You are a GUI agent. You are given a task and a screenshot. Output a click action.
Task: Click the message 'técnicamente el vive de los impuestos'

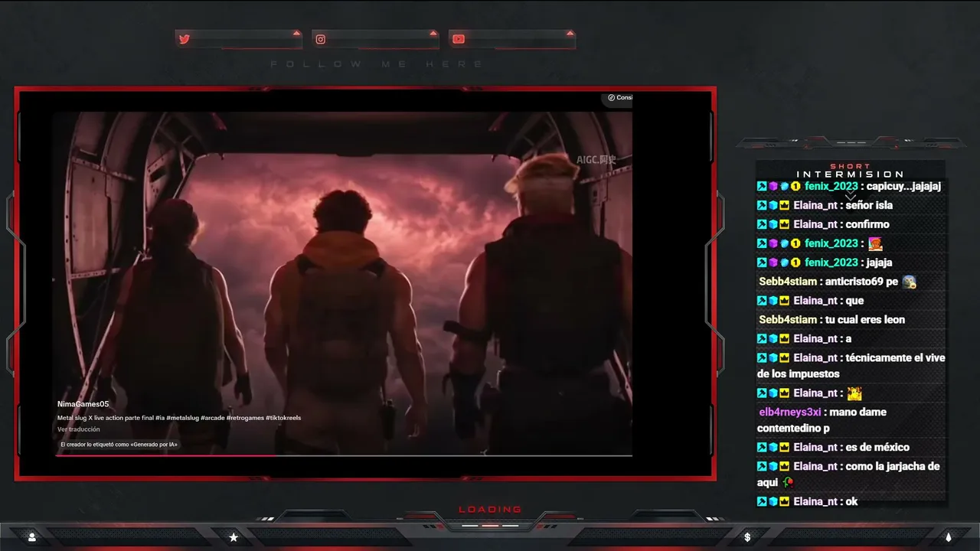[851, 366]
